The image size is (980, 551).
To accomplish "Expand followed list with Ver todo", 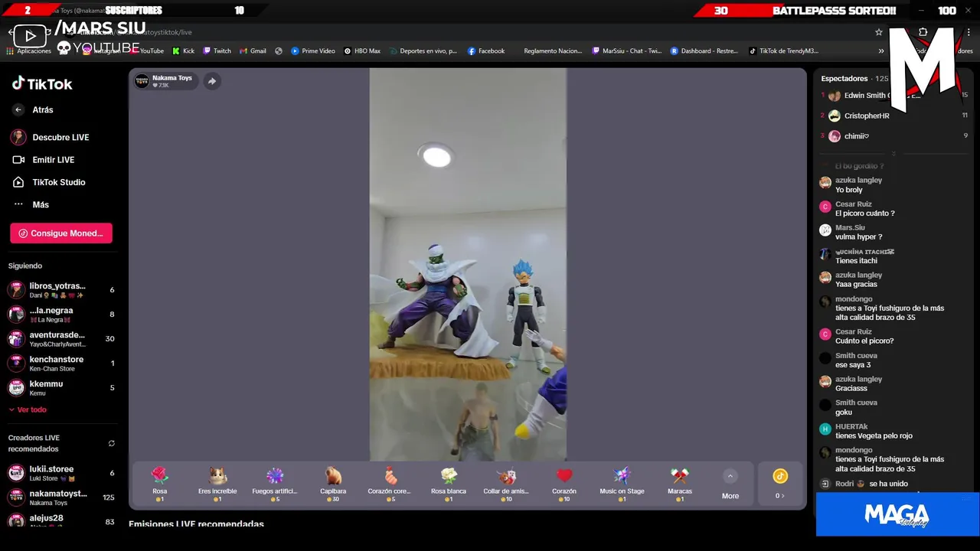I will pos(28,410).
